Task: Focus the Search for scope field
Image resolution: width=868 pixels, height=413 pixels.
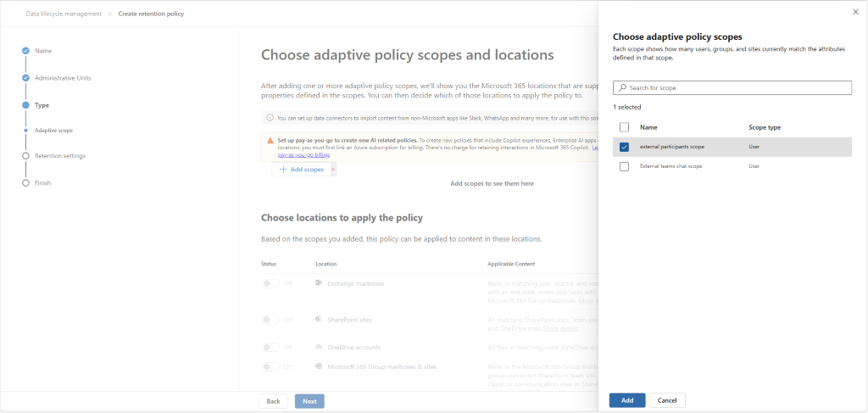Action: (x=732, y=88)
